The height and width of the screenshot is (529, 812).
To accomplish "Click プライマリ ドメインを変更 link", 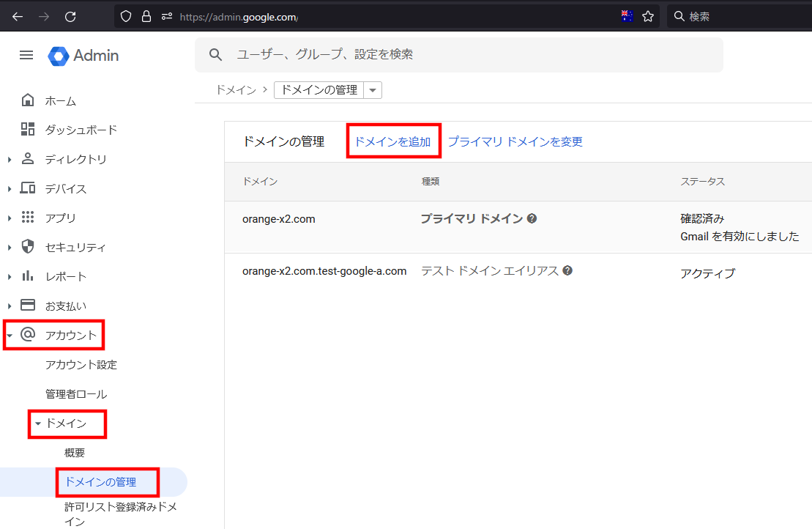I will tap(515, 141).
